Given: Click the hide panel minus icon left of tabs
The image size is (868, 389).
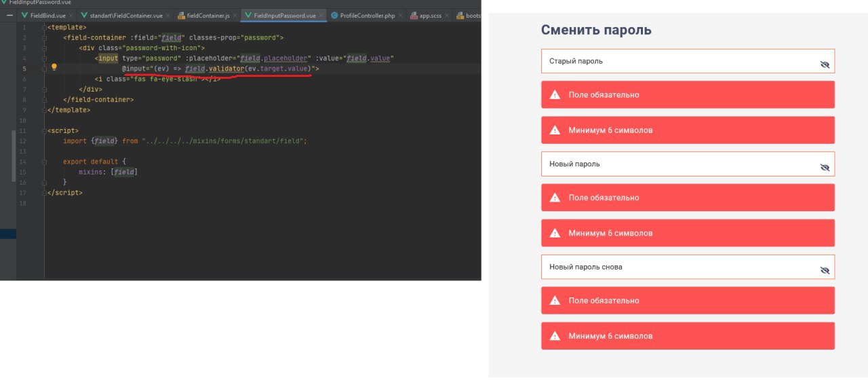Looking at the screenshot, I should [9, 15].
